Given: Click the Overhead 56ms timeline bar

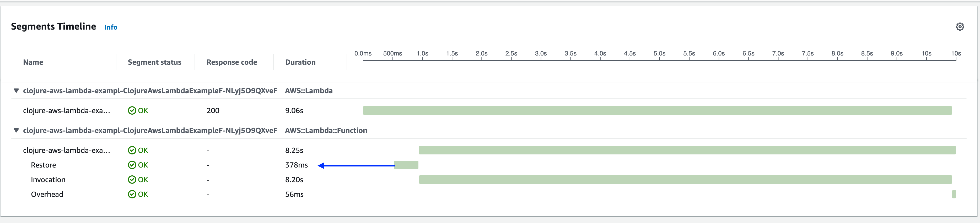Looking at the screenshot, I should click(954, 194).
